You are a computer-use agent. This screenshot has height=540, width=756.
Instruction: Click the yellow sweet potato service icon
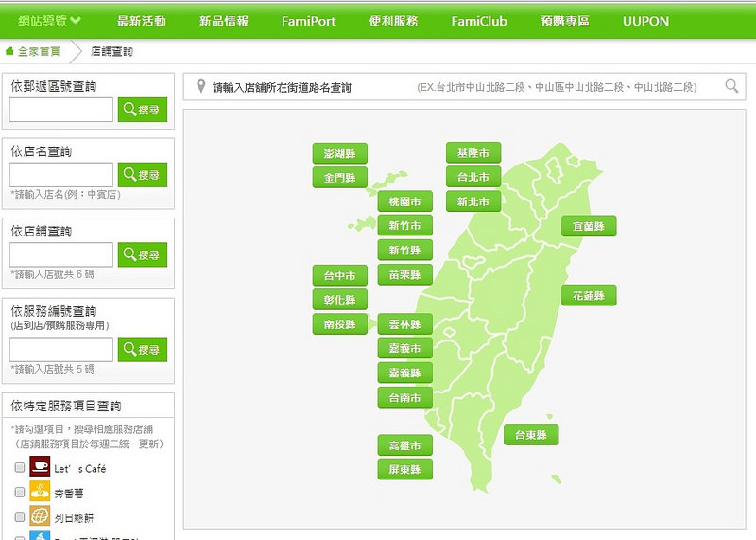(40, 492)
